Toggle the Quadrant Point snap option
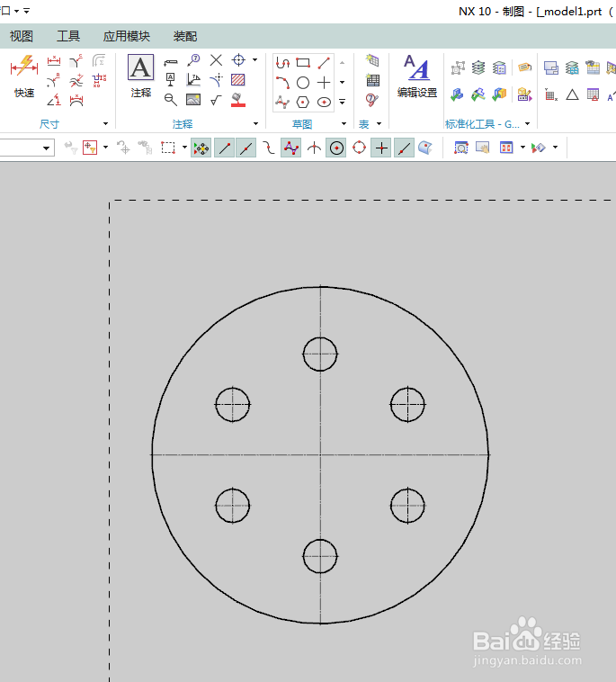This screenshot has width=616, height=682. point(359,148)
